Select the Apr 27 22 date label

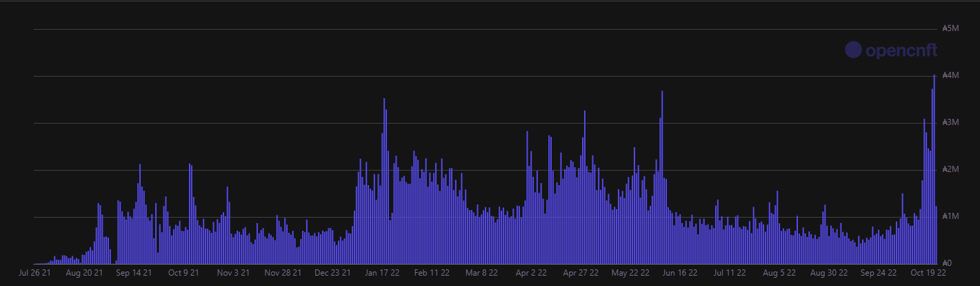pyautogui.click(x=581, y=273)
